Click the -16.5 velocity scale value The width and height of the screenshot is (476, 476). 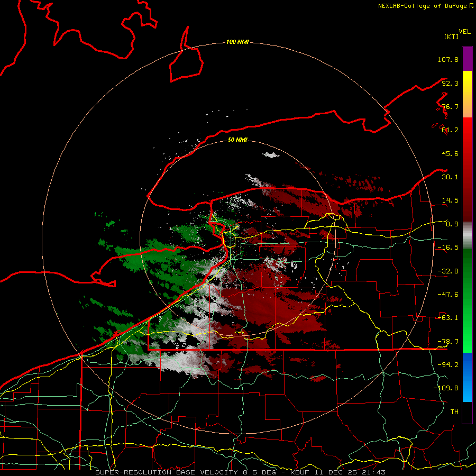pyautogui.click(x=448, y=248)
